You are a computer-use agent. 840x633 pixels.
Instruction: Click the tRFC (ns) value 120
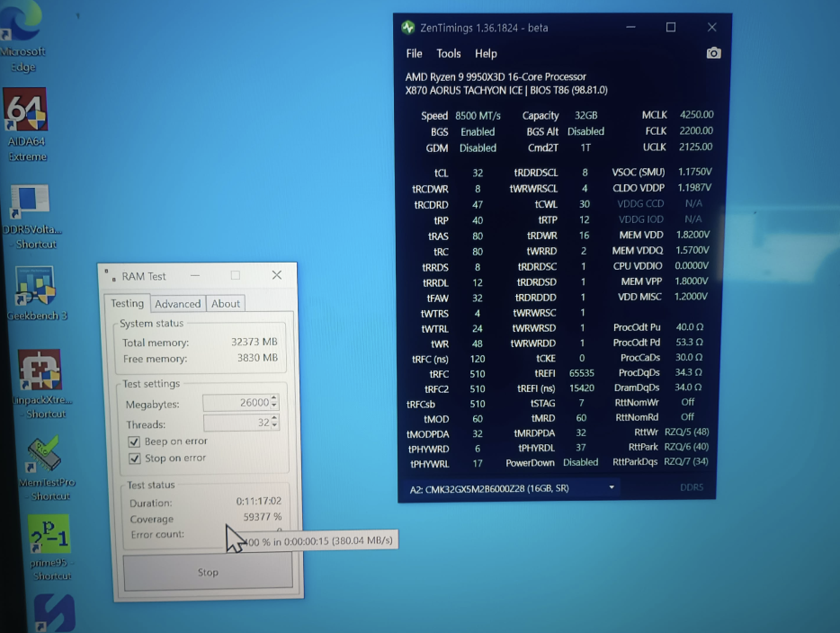point(478,359)
